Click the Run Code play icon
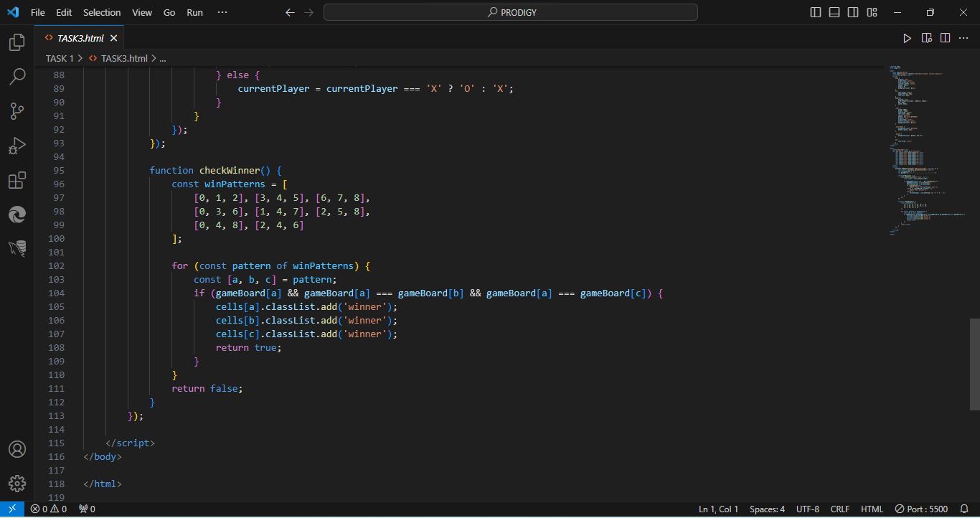 (x=907, y=38)
